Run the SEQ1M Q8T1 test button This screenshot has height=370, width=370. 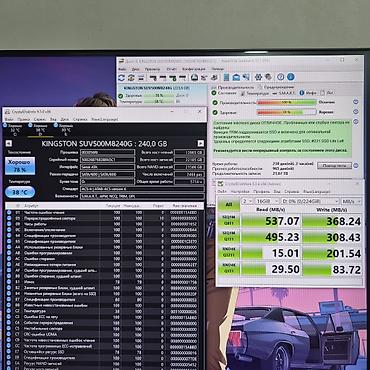(x=228, y=220)
